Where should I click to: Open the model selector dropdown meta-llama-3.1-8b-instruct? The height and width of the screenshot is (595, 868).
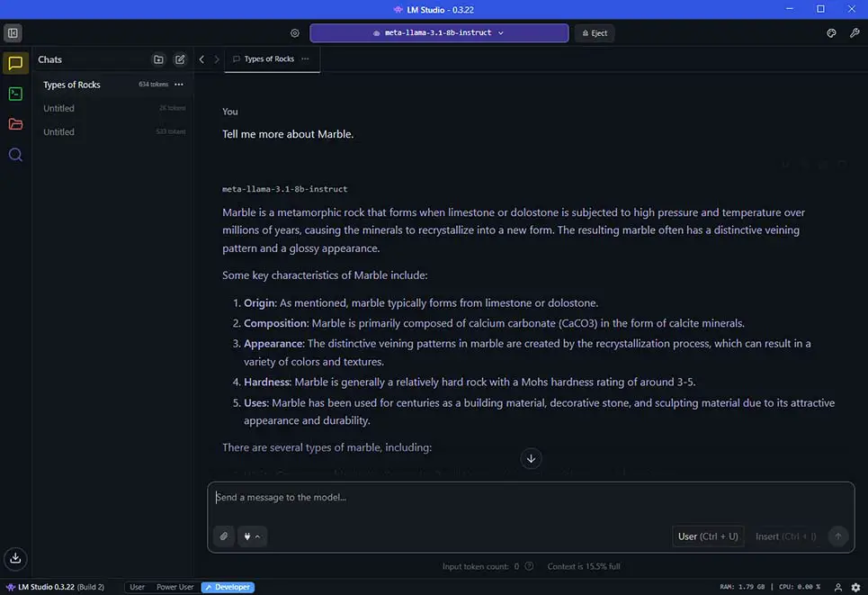click(x=439, y=32)
